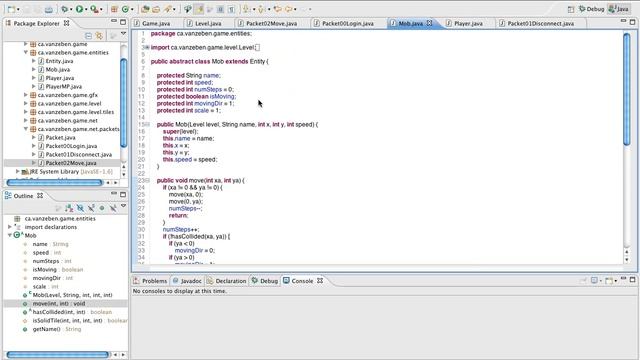Open the Debug view tab at bottom
Screen dimensions: 640x360
click(x=265, y=281)
